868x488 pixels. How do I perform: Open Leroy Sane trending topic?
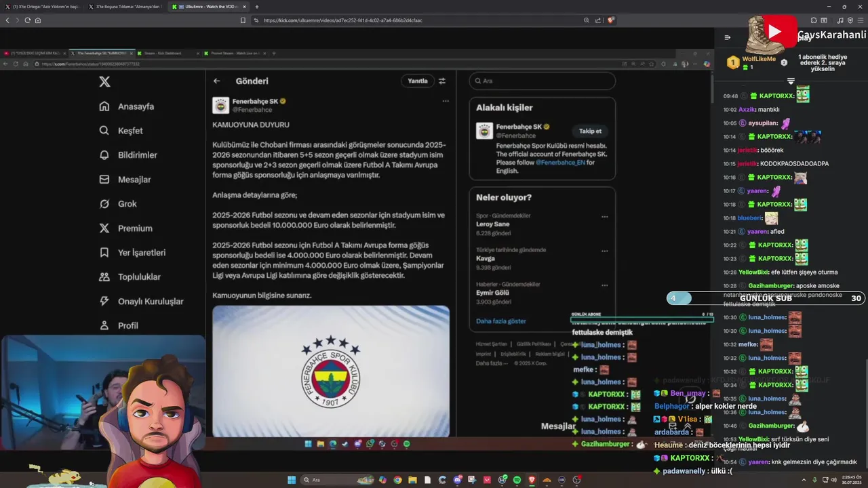pyautogui.click(x=493, y=224)
